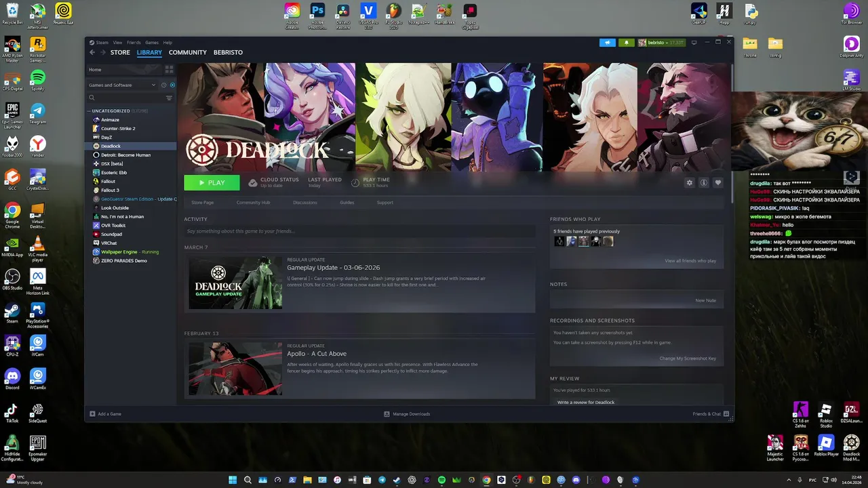
Task: Click the Steam back navigation arrow
Action: (93, 52)
